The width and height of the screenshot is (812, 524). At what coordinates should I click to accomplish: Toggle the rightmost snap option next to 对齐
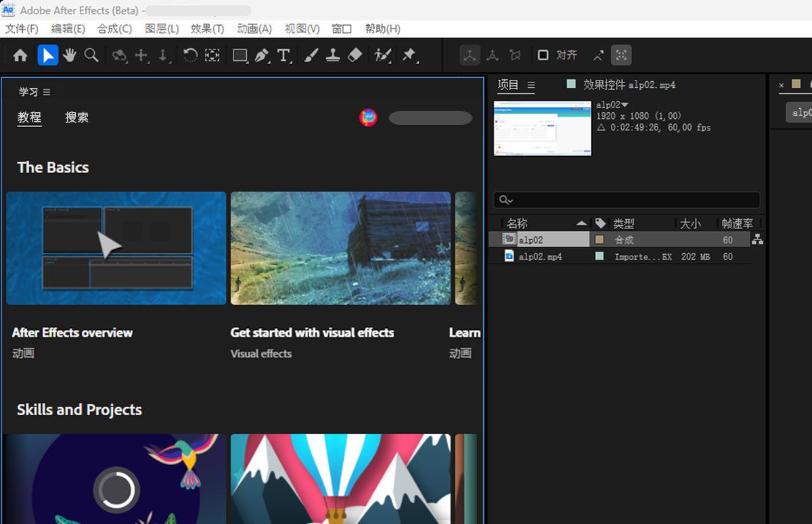(x=621, y=55)
